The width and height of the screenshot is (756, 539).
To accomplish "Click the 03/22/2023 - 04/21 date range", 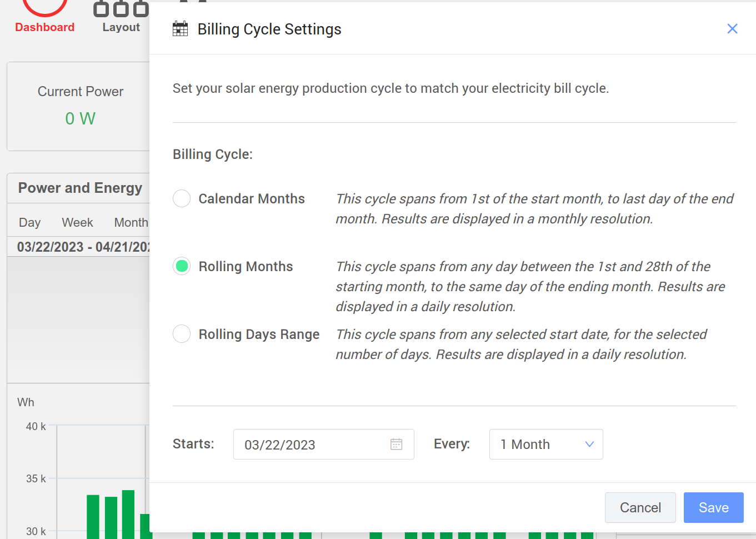I will pos(82,247).
